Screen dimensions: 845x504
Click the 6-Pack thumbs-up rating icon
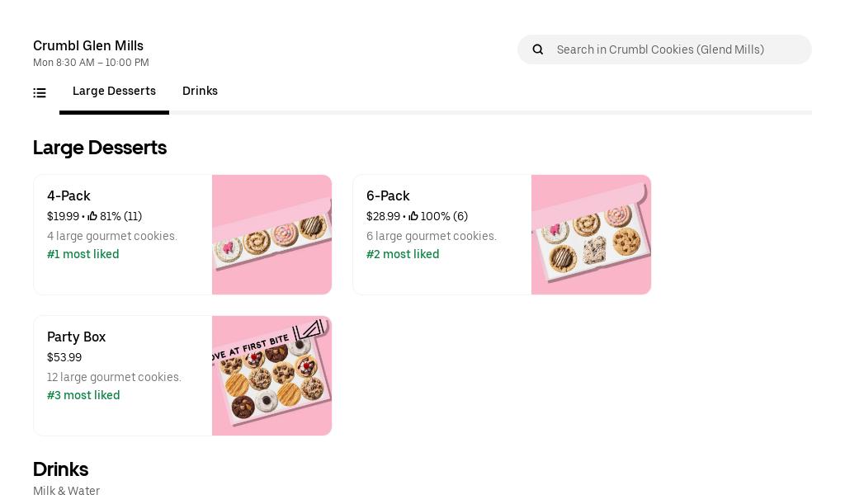[413, 217]
